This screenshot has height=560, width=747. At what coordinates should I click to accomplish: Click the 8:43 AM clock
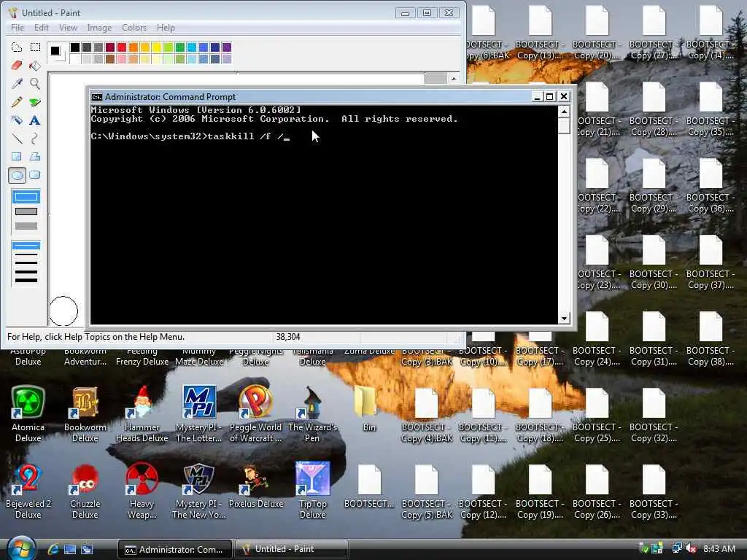tap(719, 548)
